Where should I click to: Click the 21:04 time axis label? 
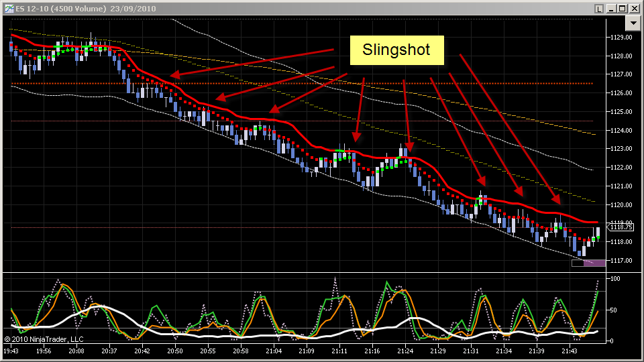click(x=274, y=351)
